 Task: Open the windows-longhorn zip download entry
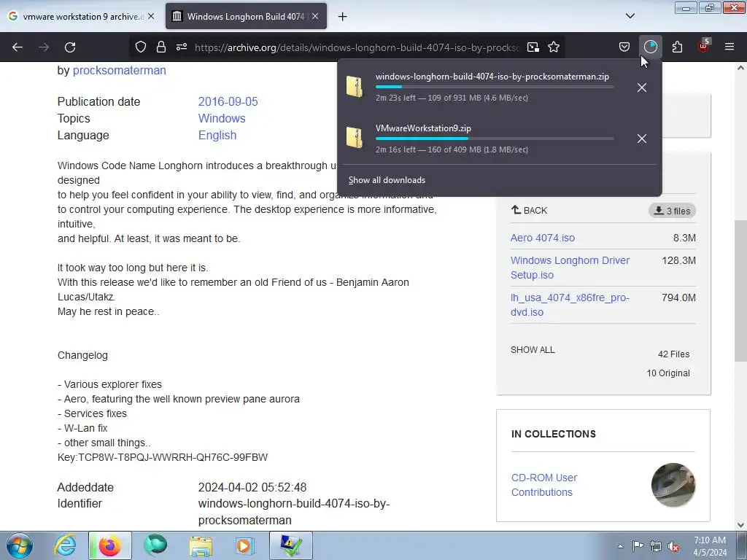click(x=484, y=87)
